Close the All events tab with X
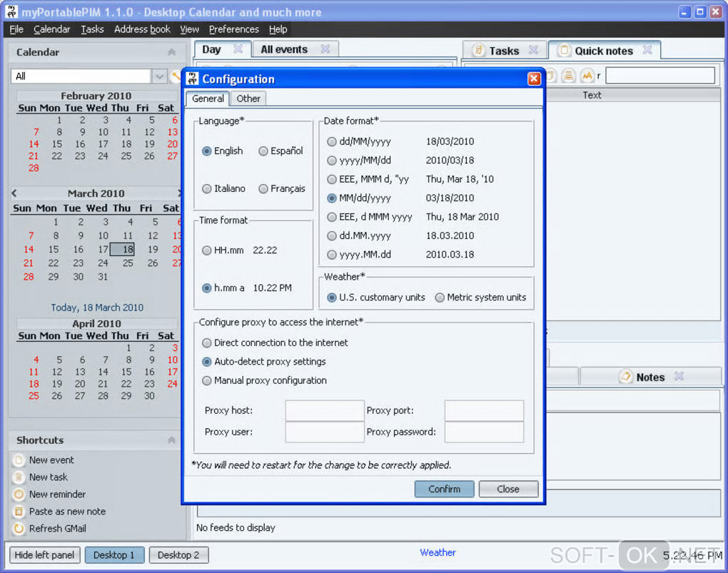 pos(325,49)
